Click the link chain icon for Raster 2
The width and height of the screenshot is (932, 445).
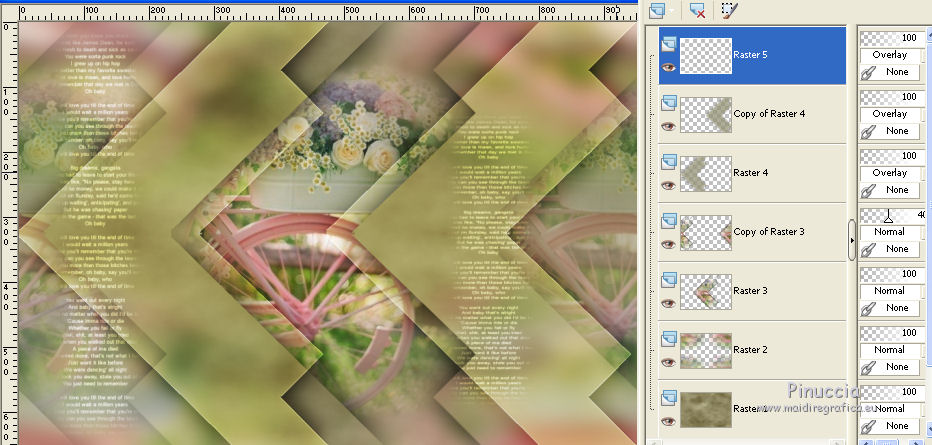tap(867, 367)
